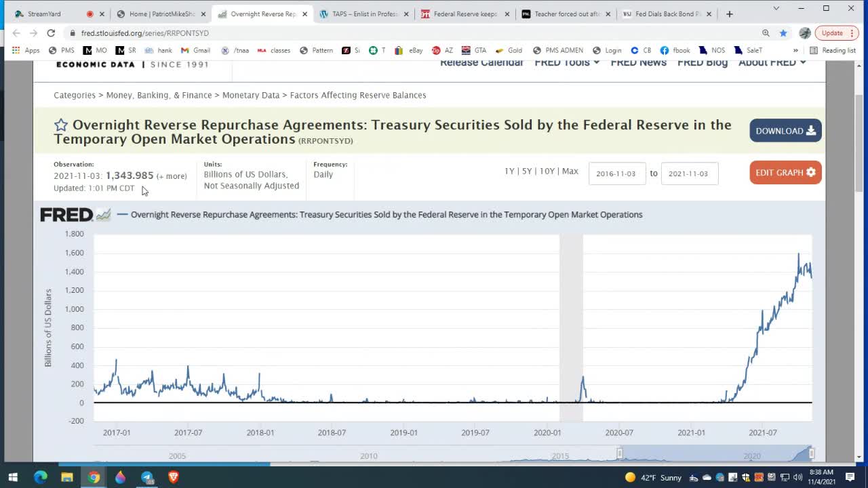Open the PMS bookmark
The width and height of the screenshot is (868, 488).
pos(61,50)
